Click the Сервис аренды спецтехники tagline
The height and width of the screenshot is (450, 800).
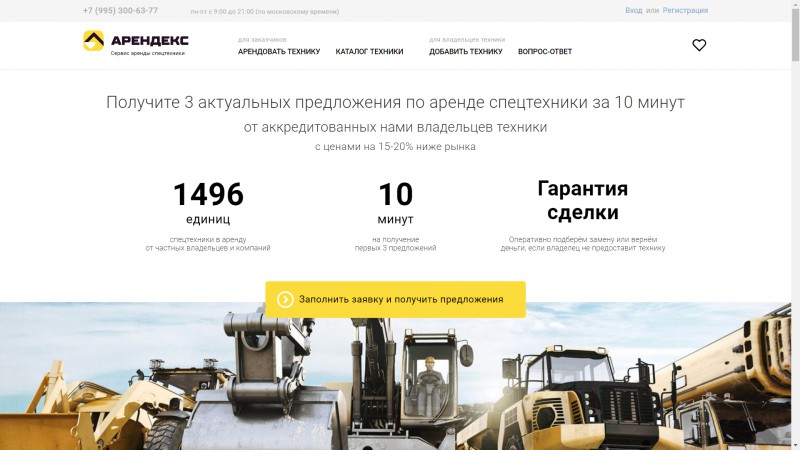coord(147,53)
